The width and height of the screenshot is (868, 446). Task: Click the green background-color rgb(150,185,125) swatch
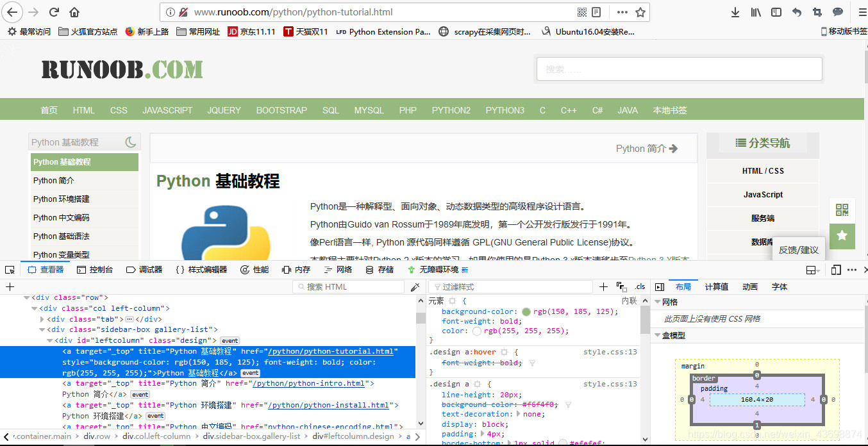pyautogui.click(x=526, y=312)
